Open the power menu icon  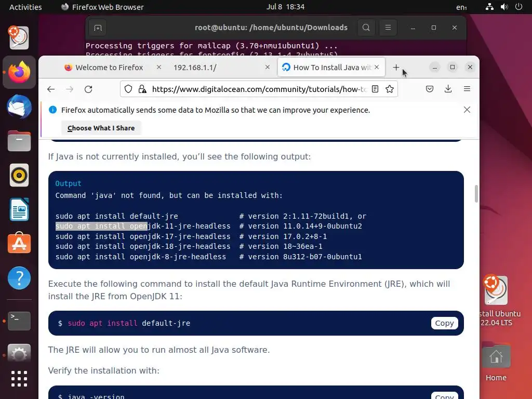(x=518, y=7)
